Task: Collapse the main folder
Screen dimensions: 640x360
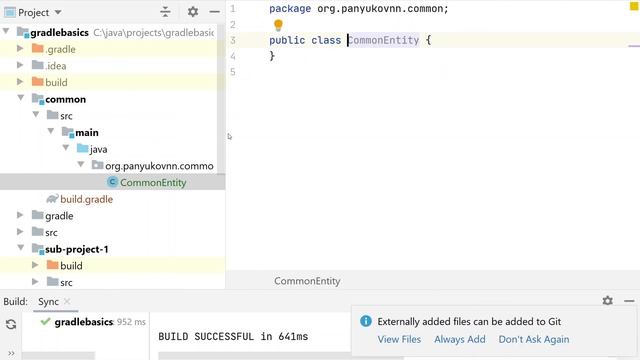Action: [51, 132]
